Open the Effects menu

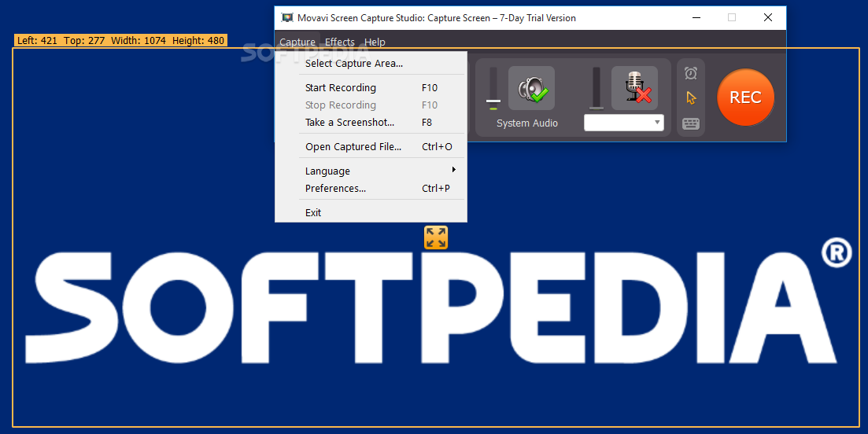click(x=340, y=42)
